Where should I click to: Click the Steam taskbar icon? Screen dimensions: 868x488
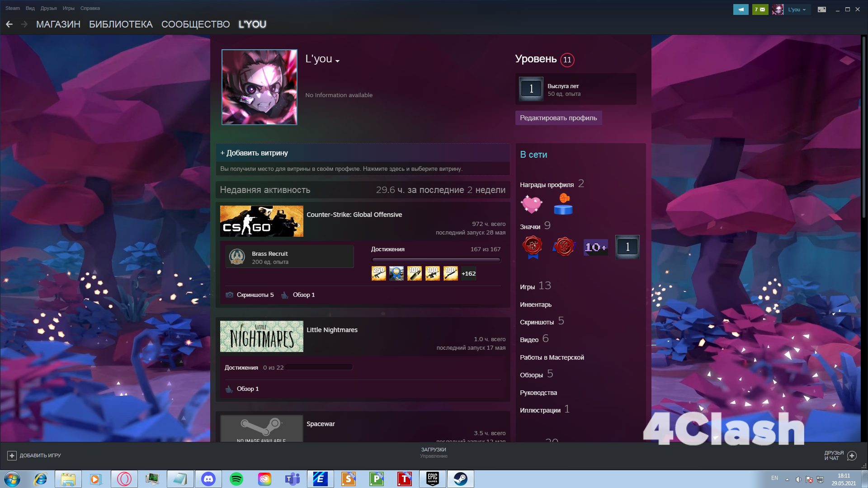[461, 479]
